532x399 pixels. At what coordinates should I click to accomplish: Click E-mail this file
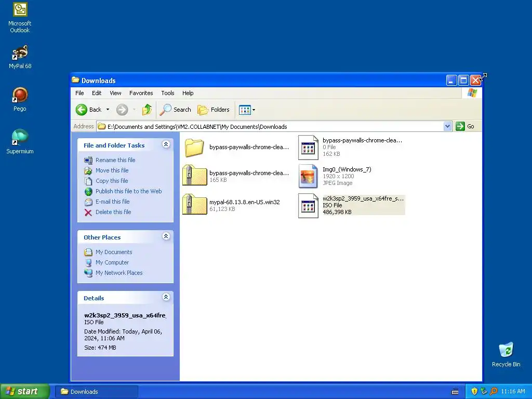[112, 202]
